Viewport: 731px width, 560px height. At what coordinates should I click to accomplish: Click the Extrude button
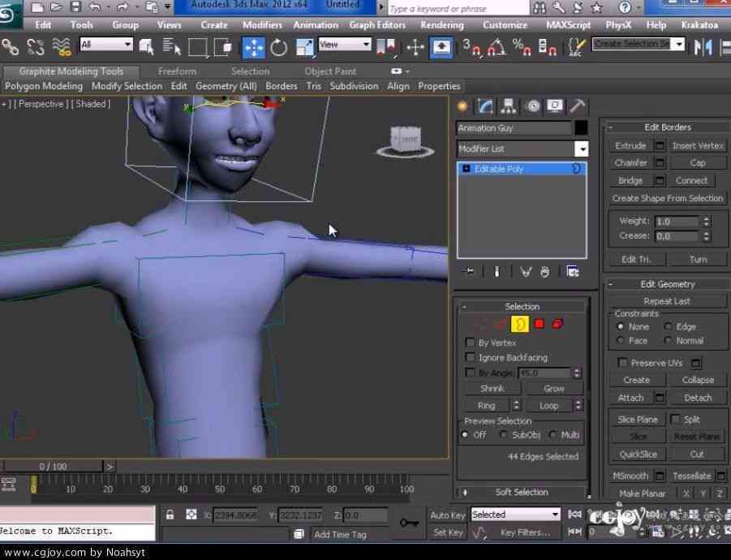[x=630, y=145]
